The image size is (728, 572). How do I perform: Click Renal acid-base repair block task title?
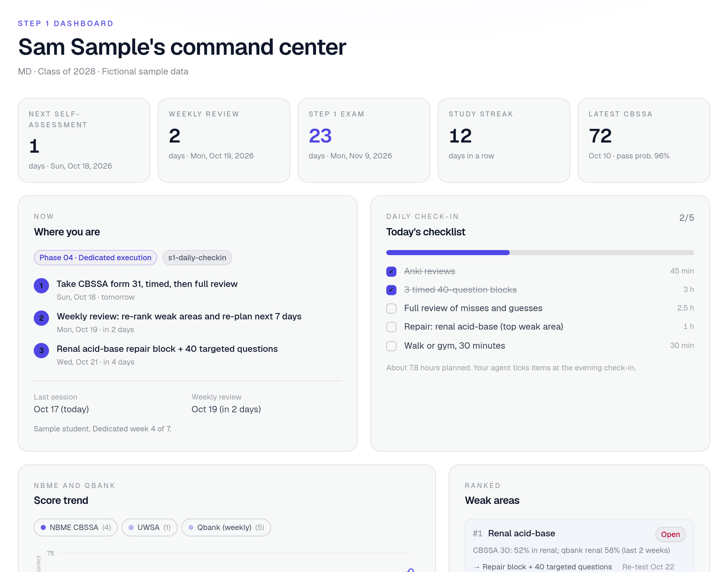click(x=167, y=349)
